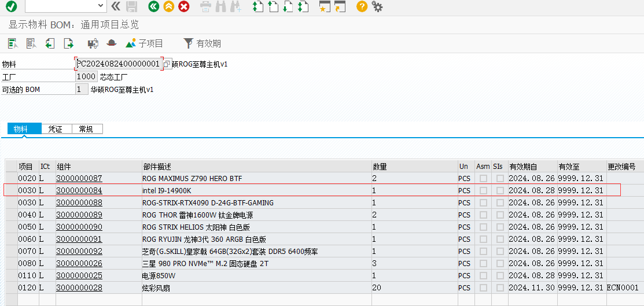The width and height of the screenshot is (644, 306).
Task: Click the Select All items icon
Action: click(13, 43)
